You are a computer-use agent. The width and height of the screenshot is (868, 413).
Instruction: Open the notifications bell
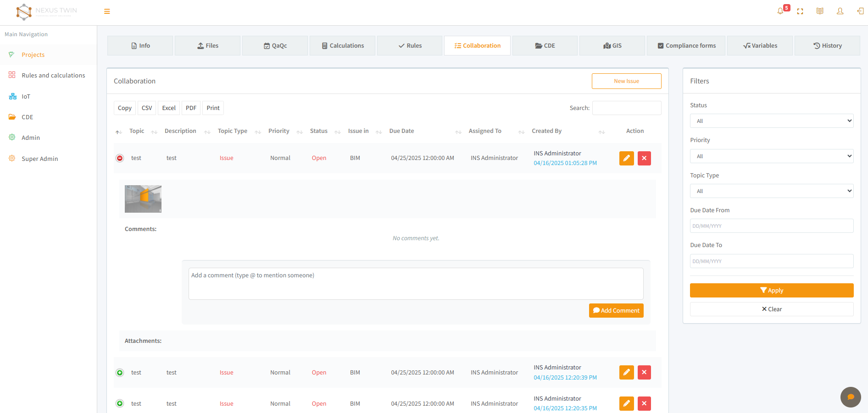tap(780, 11)
